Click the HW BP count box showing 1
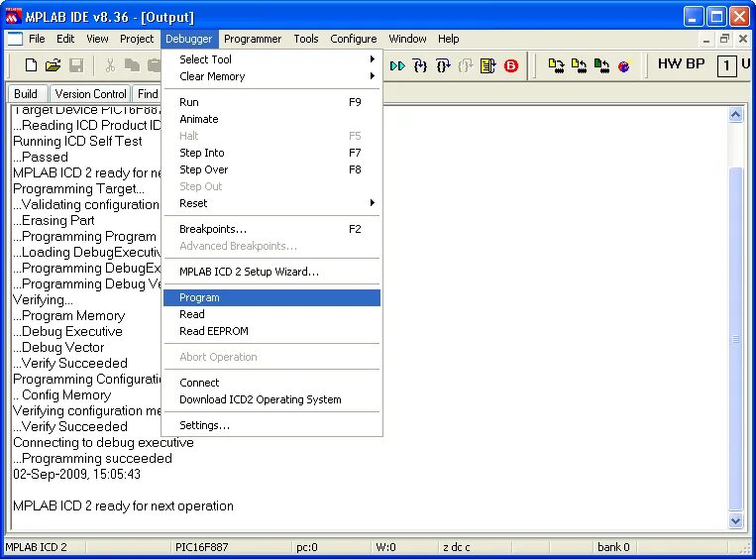 726,65
